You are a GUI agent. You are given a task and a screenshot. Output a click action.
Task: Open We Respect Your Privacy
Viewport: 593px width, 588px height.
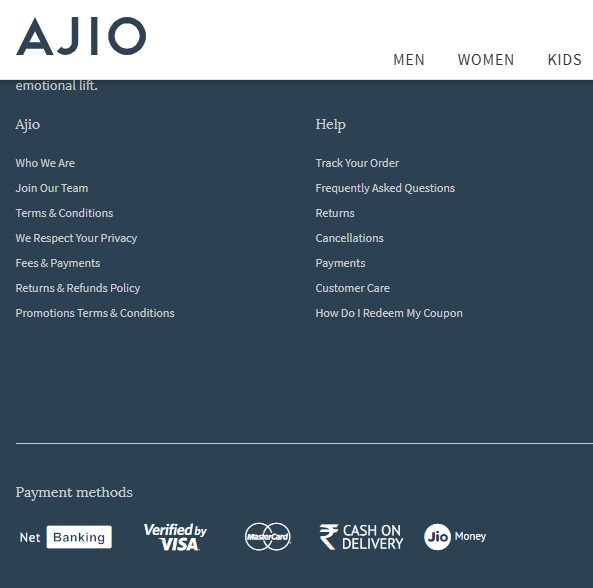[76, 238]
